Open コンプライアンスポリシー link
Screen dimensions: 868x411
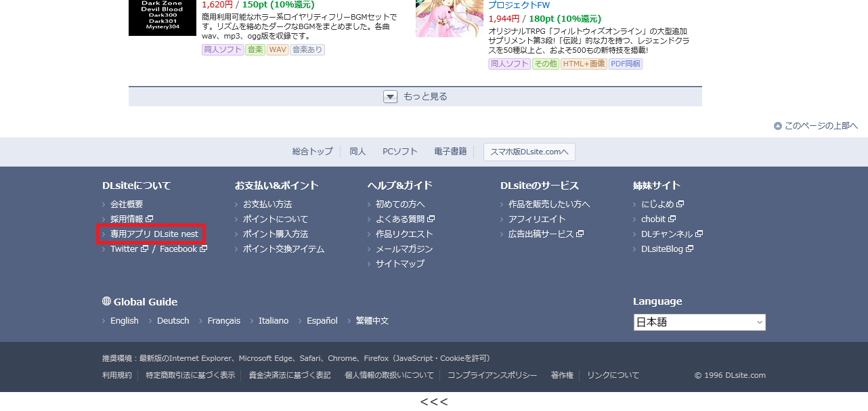point(492,375)
